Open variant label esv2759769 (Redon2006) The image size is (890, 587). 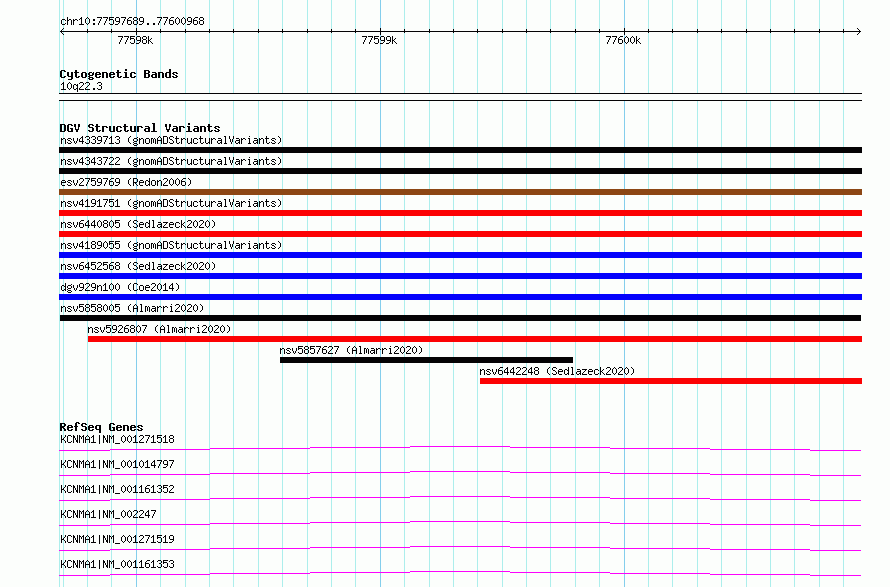point(126,182)
